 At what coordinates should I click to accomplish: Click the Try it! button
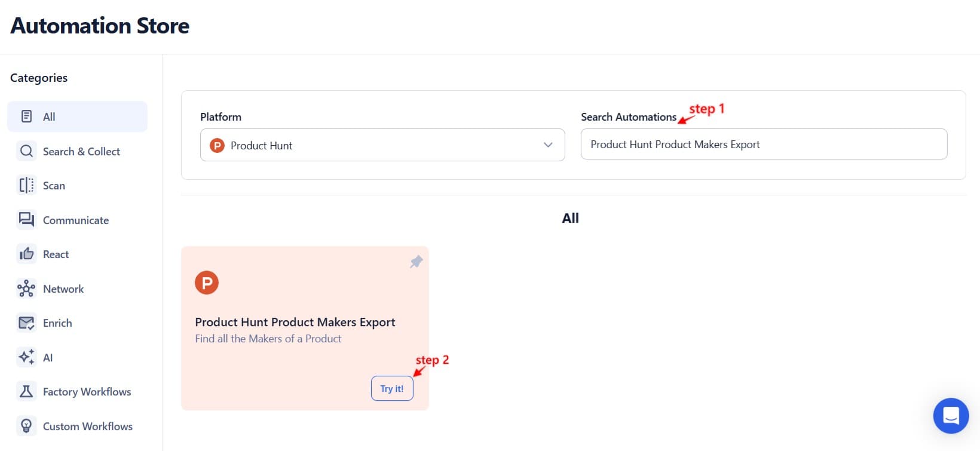(392, 388)
